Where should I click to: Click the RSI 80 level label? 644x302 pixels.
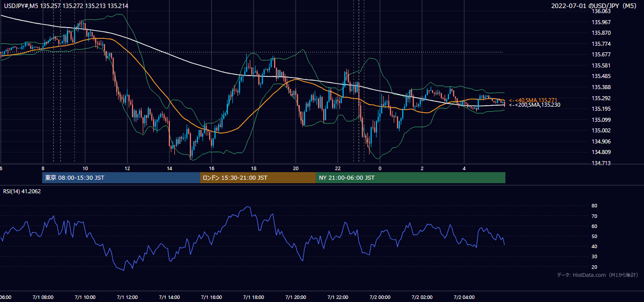coord(594,206)
